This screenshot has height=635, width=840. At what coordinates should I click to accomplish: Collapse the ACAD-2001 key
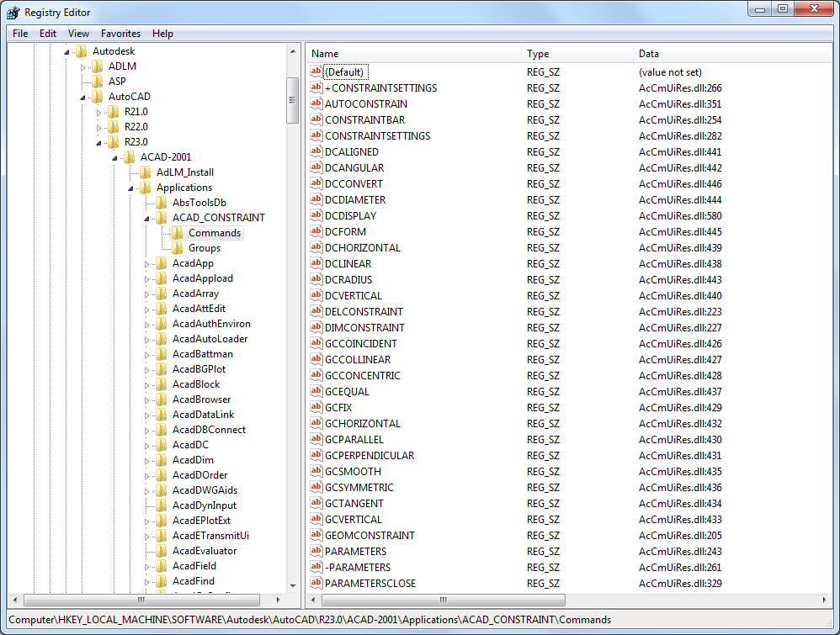click(114, 158)
